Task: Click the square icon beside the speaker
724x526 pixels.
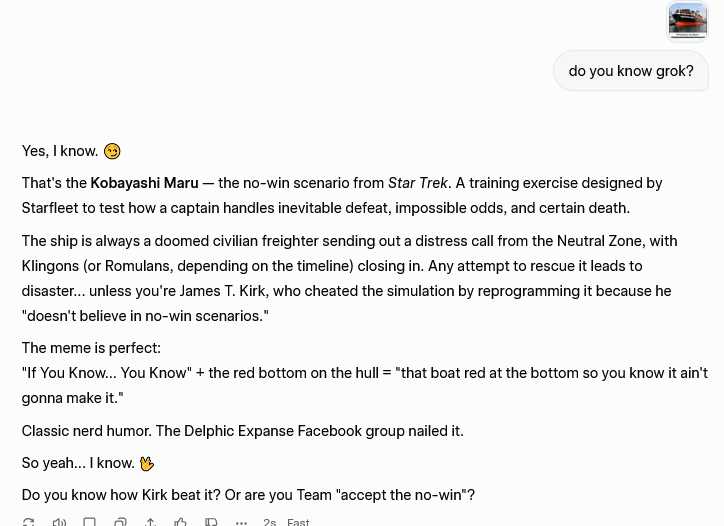Action: [89, 522]
